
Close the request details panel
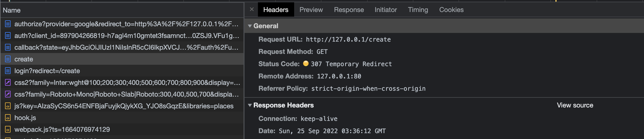tap(252, 9)
